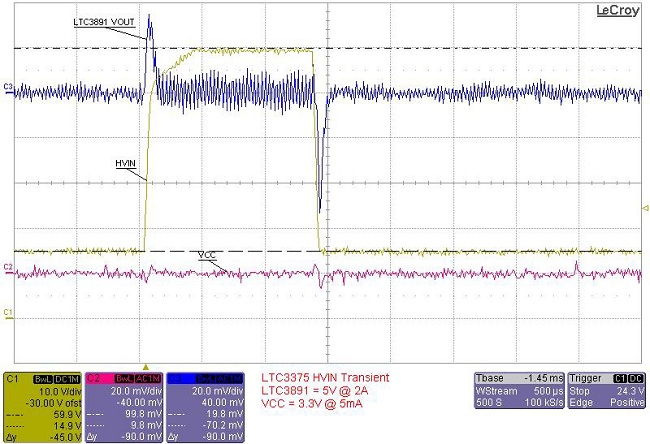Click the HVIN waveform label
This screenshot has width=650, height=444.
coord(126,163)
